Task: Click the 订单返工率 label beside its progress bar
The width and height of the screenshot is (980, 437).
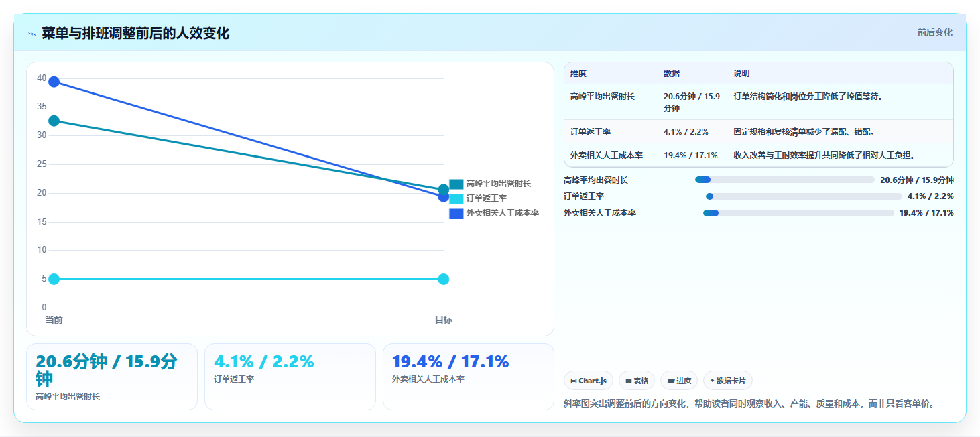Action: click(x=584, y=196)
